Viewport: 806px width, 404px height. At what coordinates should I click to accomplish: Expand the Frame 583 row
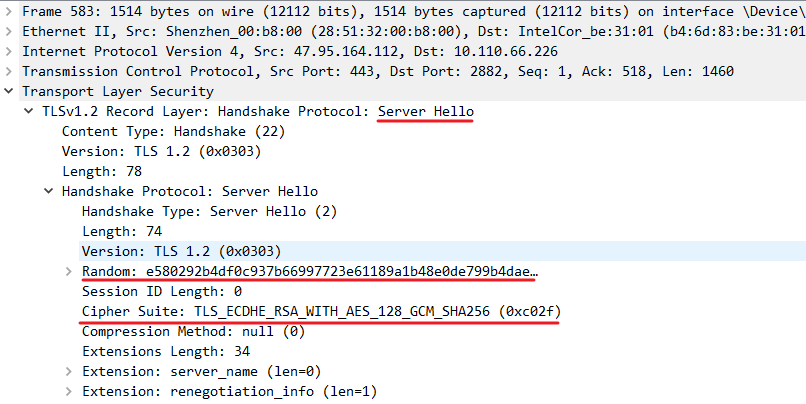(x=9, y=11)
